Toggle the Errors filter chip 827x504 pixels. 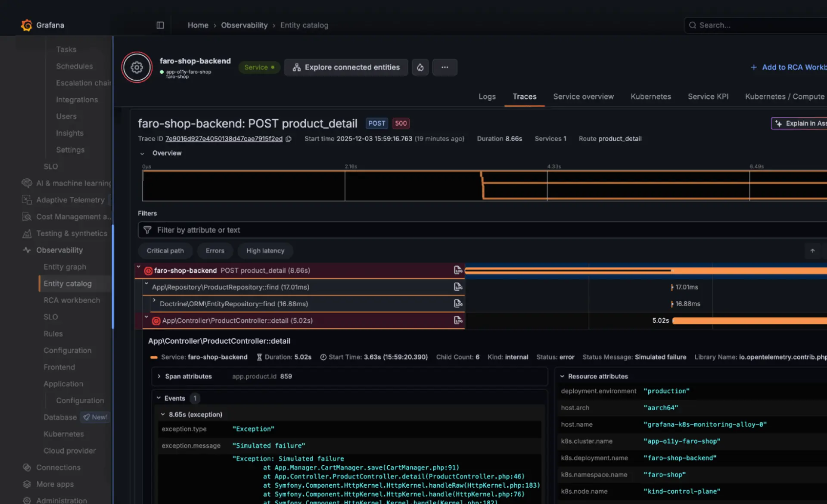[x=215, y=251]
